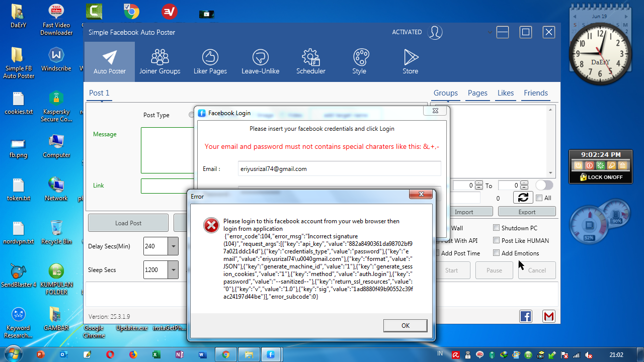Select the ExpressVPN desktop icon
Screen dimensions: 644x362
pos(170,11)
